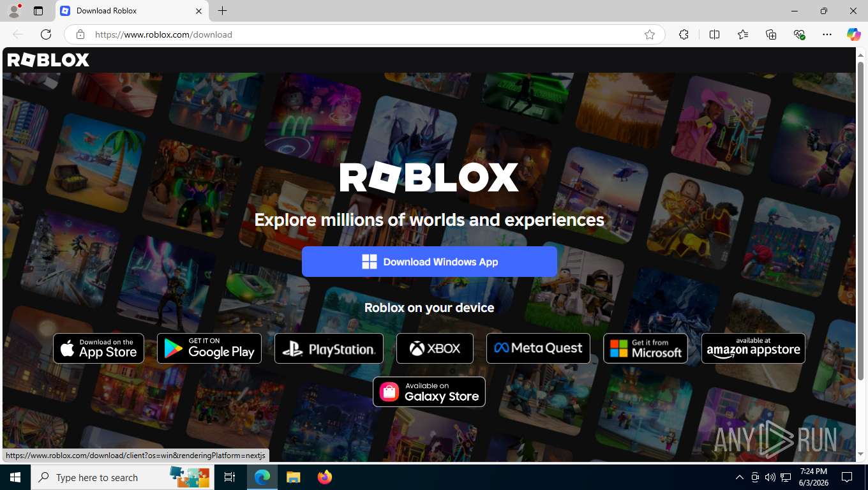Viewport: 868px width, 490px height.
Task: Open Task View on taskbar
Action: coord(230,477)
